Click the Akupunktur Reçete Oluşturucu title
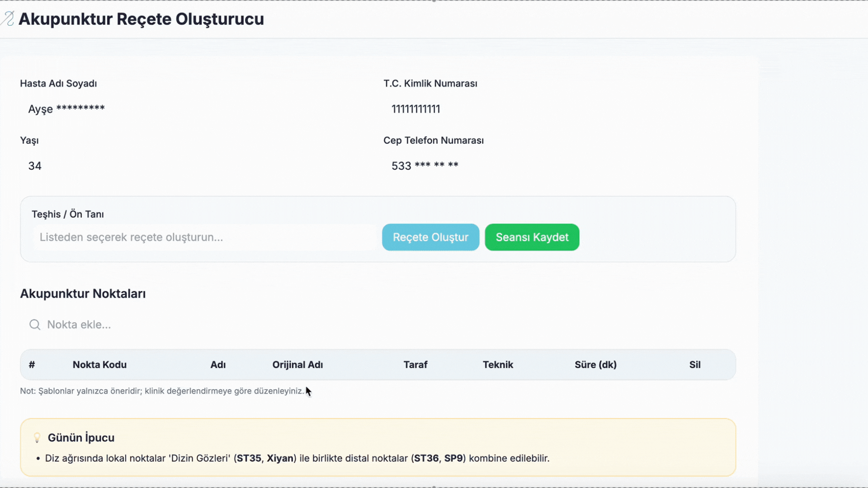Screen dimensions: 868x488 pyautogui.click(x=141, y=19)
